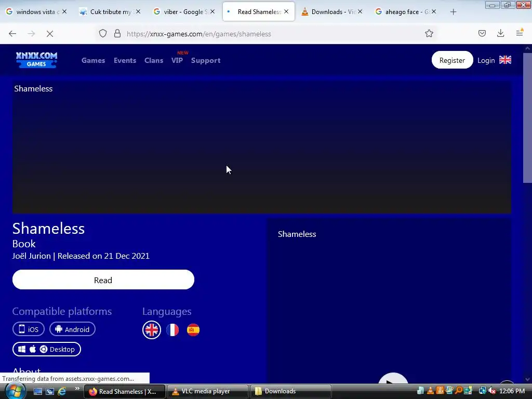Close the windows vista tab

(x=64, y=11)
